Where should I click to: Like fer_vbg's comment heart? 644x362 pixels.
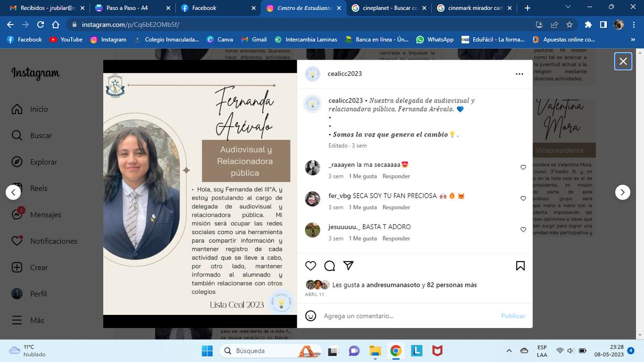(x=523, y=198)
